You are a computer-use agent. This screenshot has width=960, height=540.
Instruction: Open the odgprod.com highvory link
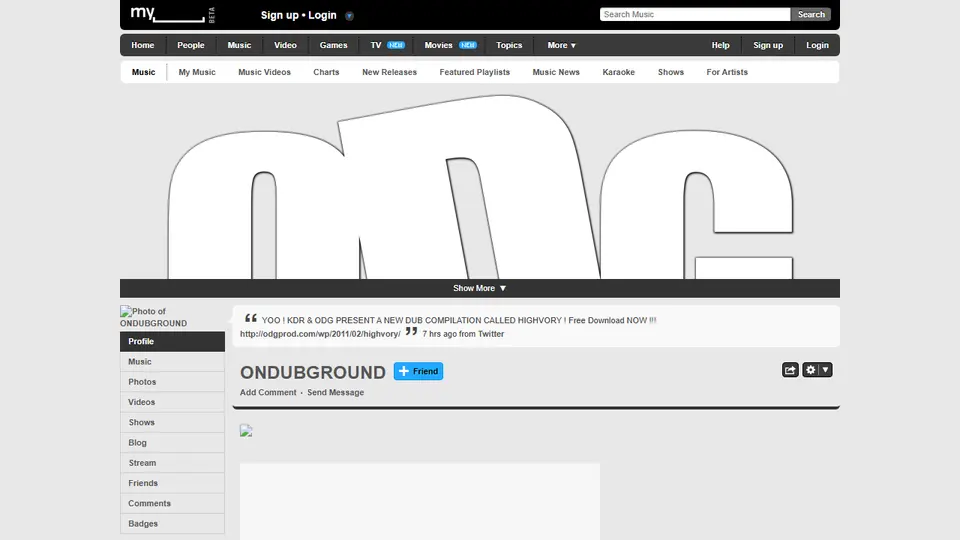pyautogui.click(x=320, y=334)
